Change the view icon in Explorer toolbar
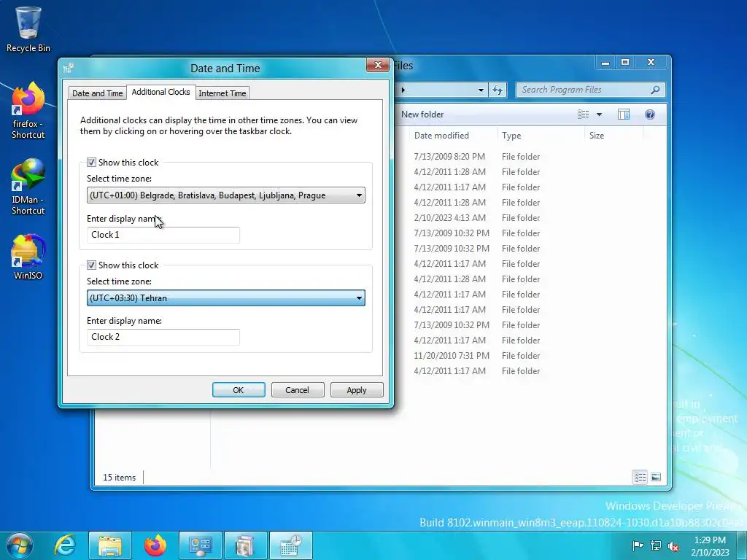This screenshot has height=560, width=747. pyautogui.click(x=583, y=114)
